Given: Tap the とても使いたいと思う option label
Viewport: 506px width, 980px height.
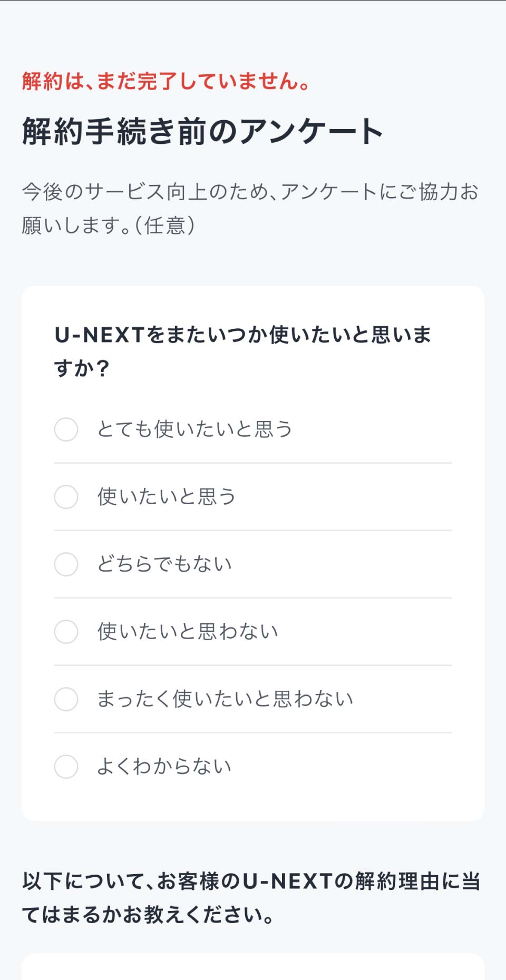Looking at the screenshot, I should (x=194, y=429).
